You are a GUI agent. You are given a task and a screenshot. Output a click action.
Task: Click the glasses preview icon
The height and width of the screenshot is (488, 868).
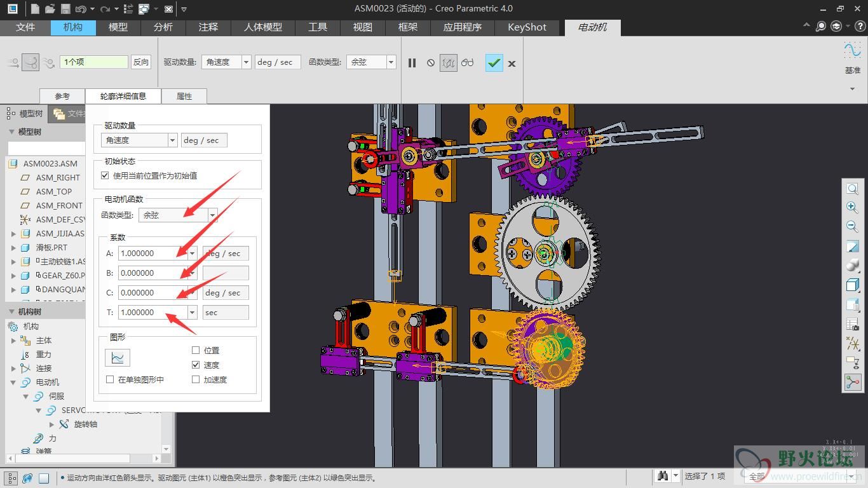468,62
